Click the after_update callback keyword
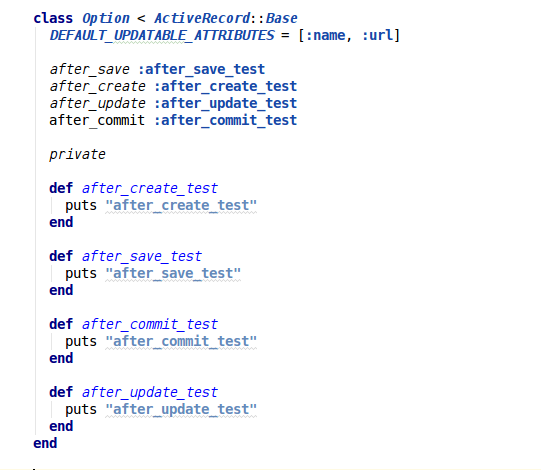Screen dimensions: 541x470 tap(98, 104)
